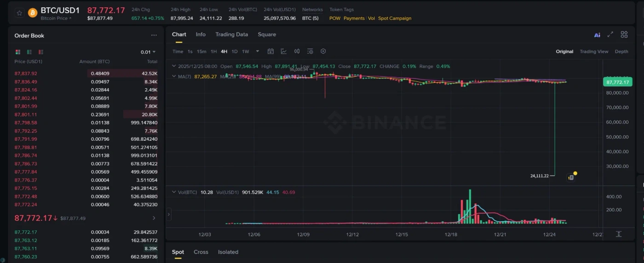The image size is (644, 263).
Task: Click calculator icon with yellow dot on chart
Action: 571,177
